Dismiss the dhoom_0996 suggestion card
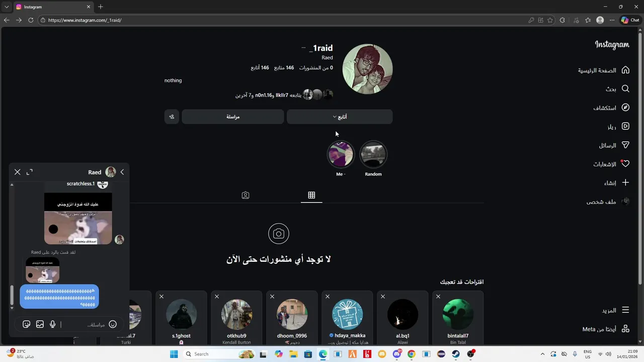 pos(272,297)
